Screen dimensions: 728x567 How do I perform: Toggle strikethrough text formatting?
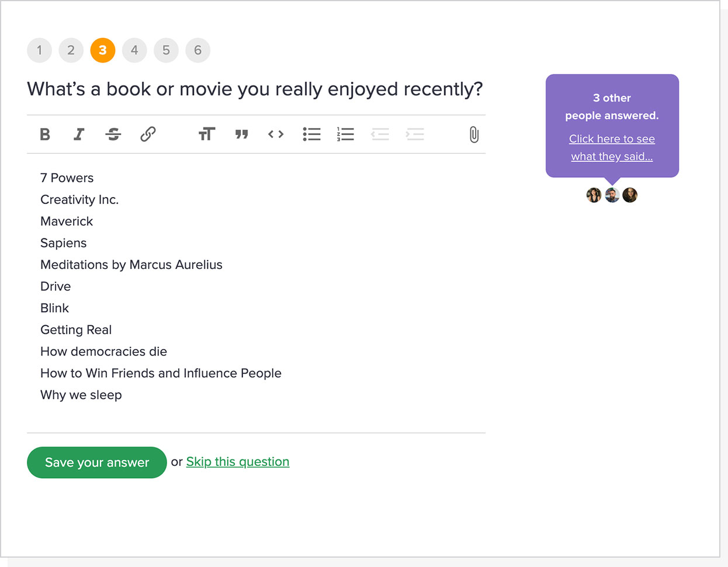point(113,134)
